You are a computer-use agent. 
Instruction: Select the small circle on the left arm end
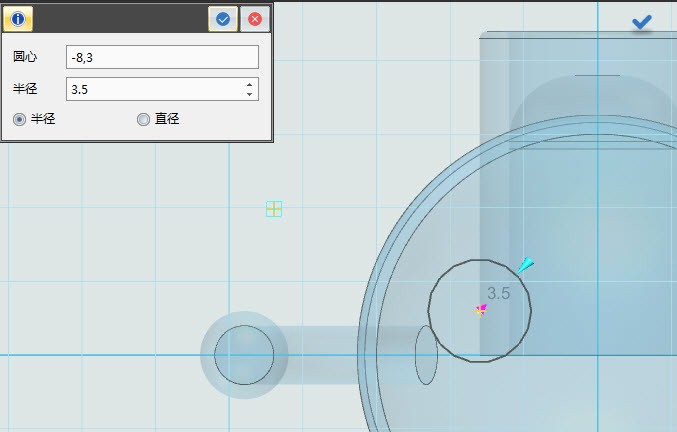pyautogui.click(x=244, y=354)
